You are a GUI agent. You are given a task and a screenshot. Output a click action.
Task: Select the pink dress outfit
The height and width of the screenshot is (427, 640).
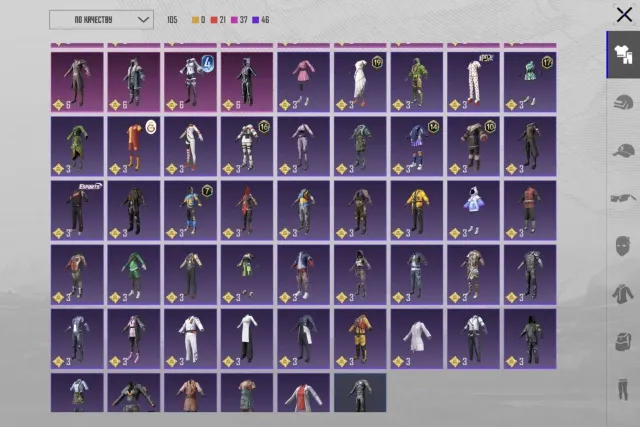point(303,82)
